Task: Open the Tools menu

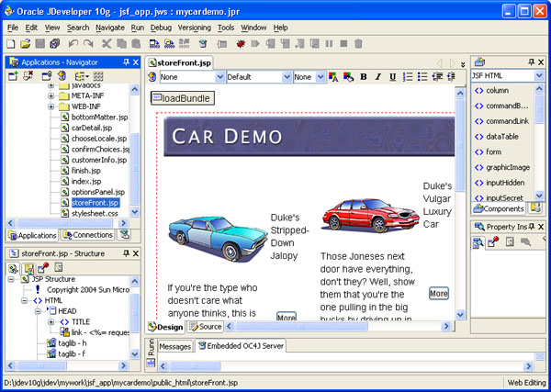Action: click(226, 28)
